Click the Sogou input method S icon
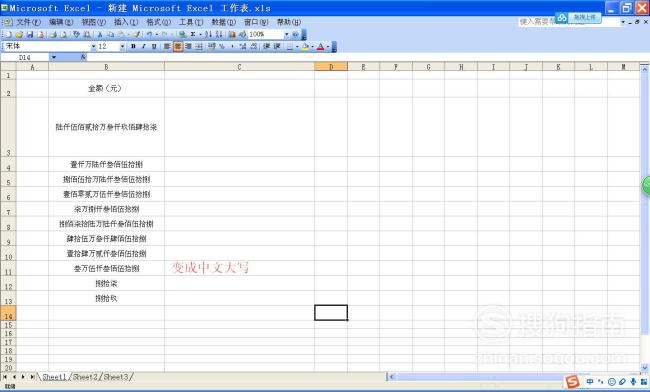 click(572, 382)
